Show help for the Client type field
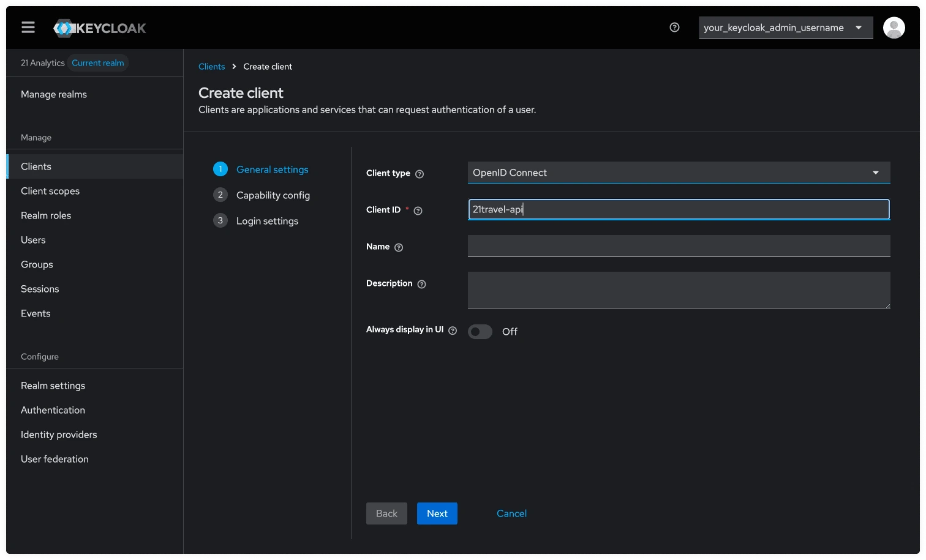Screen dimensions: 926x560 [x=420, y=174]
